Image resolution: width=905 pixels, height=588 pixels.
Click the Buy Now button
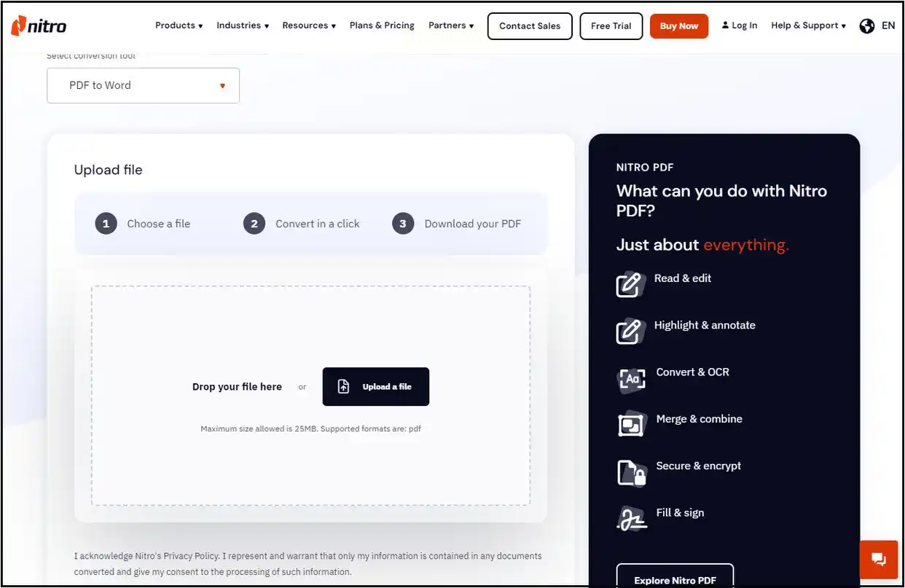pos(679,26)
